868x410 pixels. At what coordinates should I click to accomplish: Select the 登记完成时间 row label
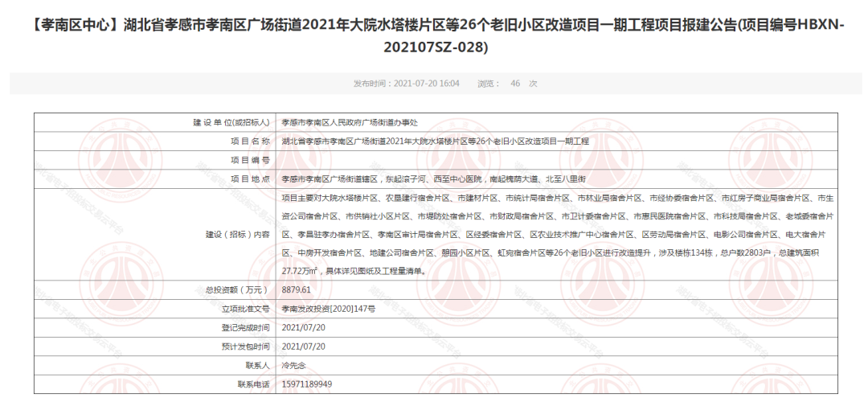[x=245, y=327]
